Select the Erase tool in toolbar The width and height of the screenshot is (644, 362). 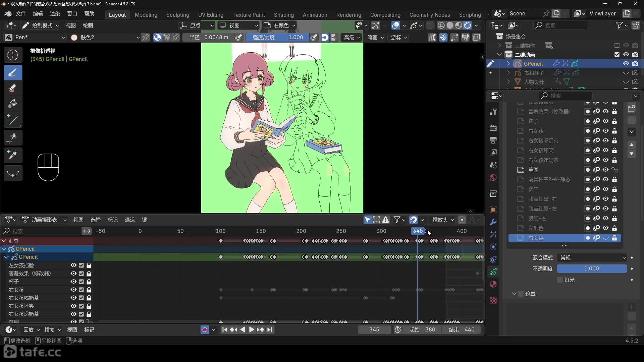point(13,88)
